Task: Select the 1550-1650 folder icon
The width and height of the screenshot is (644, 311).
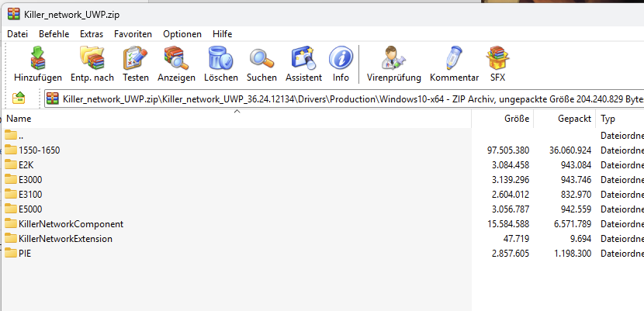Action: click(11, 150)
